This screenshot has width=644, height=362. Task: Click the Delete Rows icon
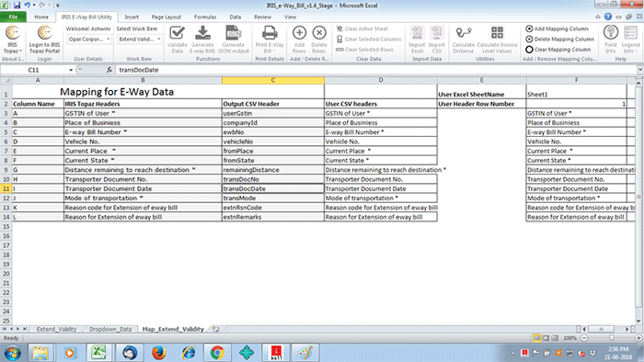(319, 40)
